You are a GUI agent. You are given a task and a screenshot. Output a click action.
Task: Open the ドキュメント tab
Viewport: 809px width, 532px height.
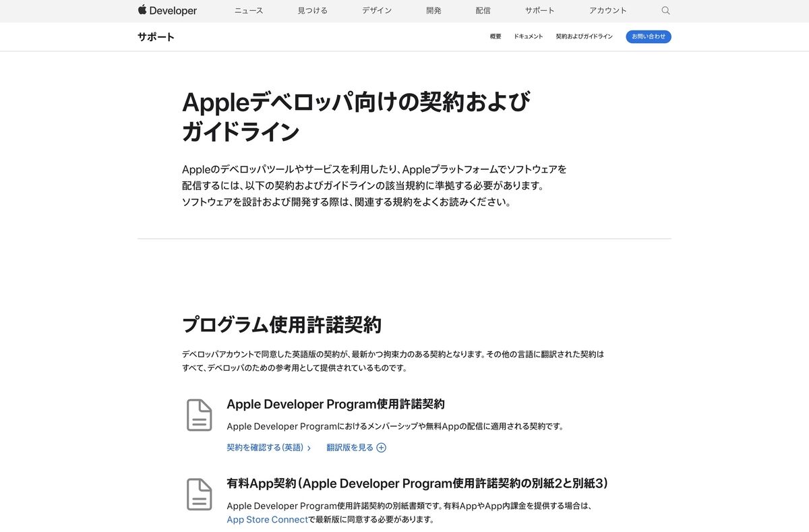tap(528, 36)
